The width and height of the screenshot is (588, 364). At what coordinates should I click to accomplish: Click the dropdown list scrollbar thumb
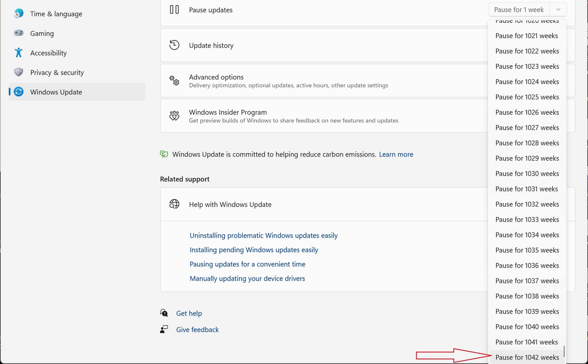click(x=564, y=351)
